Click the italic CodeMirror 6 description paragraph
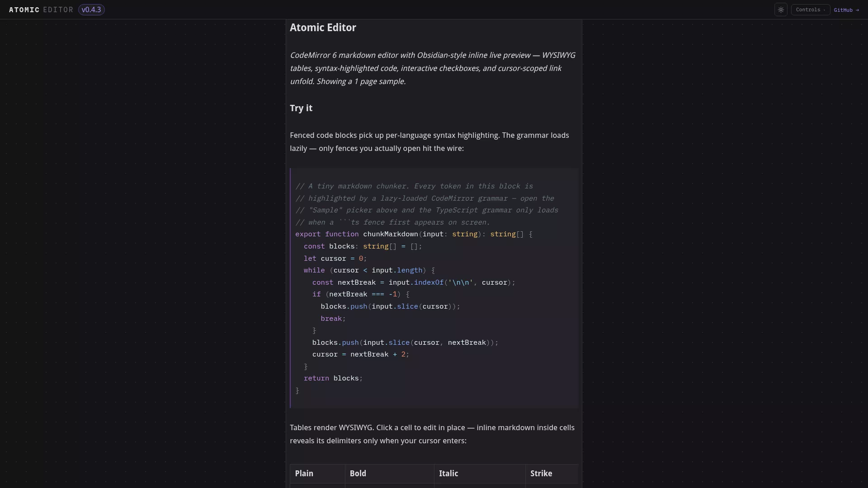Viewport: 868px width, 488px height. click(434, 68)
